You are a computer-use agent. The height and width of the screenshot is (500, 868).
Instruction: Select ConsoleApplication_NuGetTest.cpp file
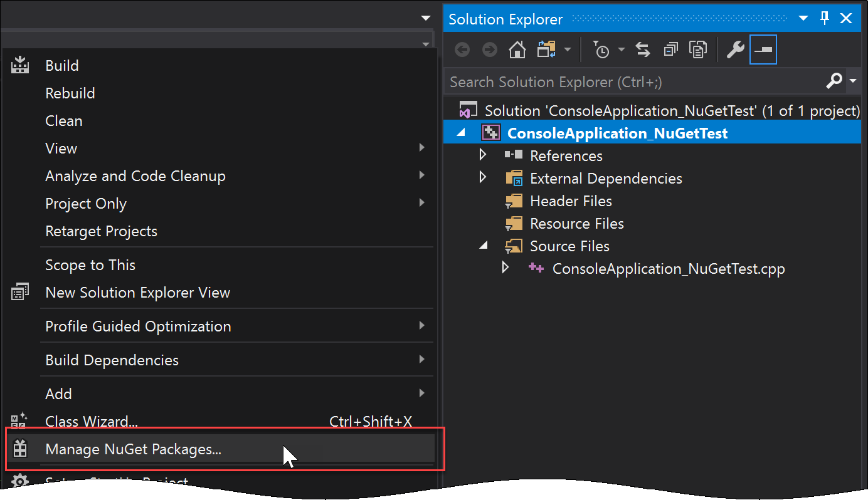668,269
